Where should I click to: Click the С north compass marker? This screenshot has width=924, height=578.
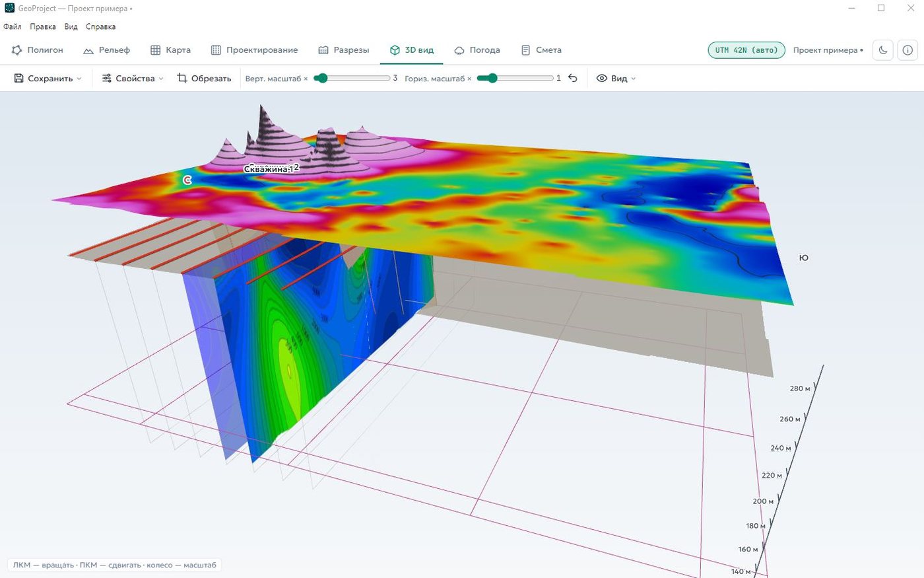coord(187,180)
